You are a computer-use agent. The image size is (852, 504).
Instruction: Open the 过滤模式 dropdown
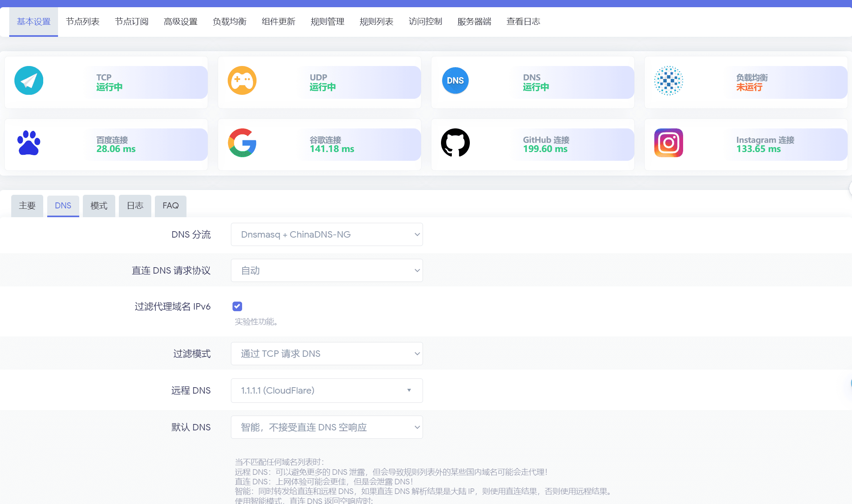click(327, 354)
